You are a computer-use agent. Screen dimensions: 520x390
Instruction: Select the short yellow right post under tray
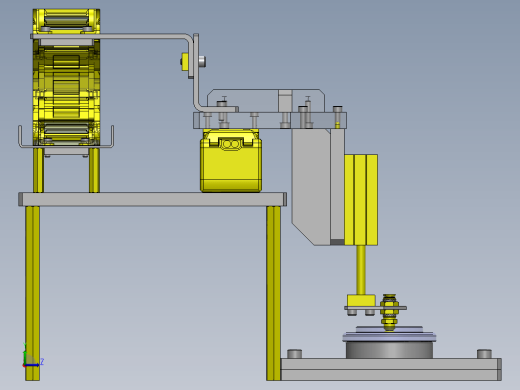click(x=94, y=170)
